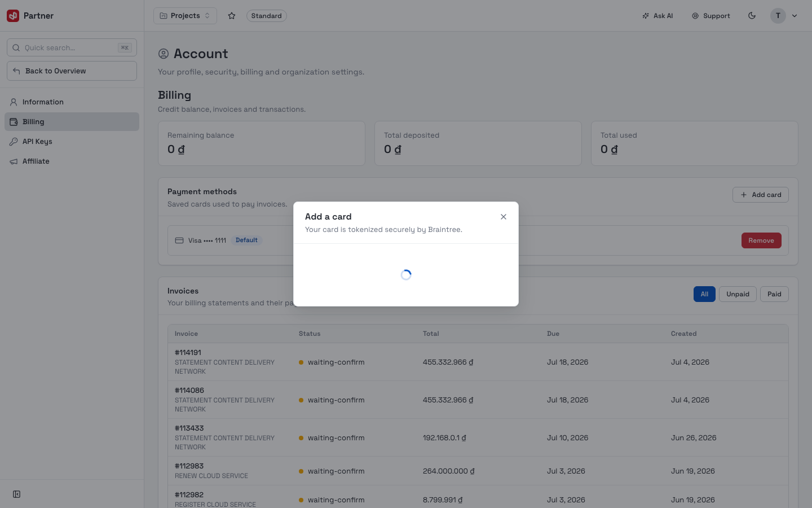This screenshot has width=812, height=508.
Task: Close the Add a card dialog
Action: [x=504, y=217]
